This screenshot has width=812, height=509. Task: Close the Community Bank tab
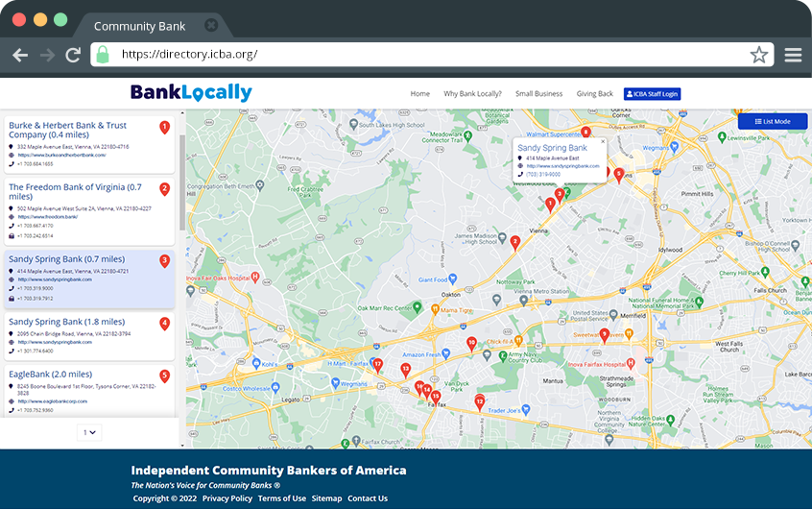tap(211, 25)
